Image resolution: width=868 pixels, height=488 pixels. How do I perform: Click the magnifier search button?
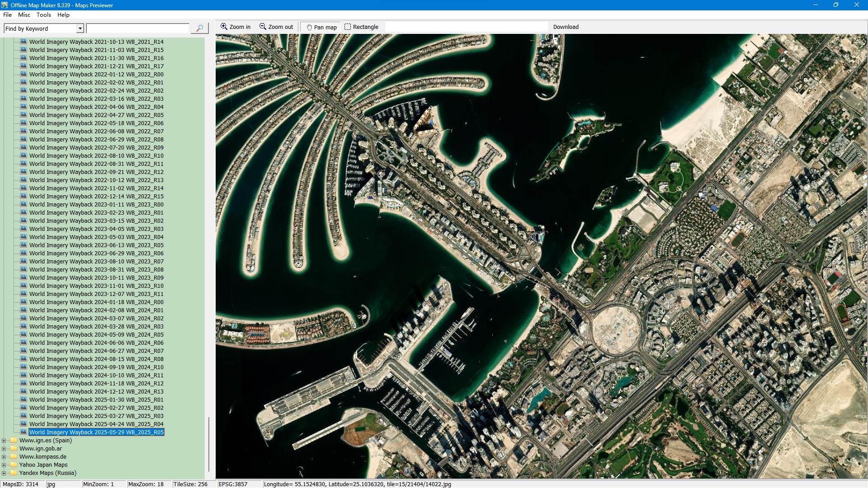click(x=199, y=28)
